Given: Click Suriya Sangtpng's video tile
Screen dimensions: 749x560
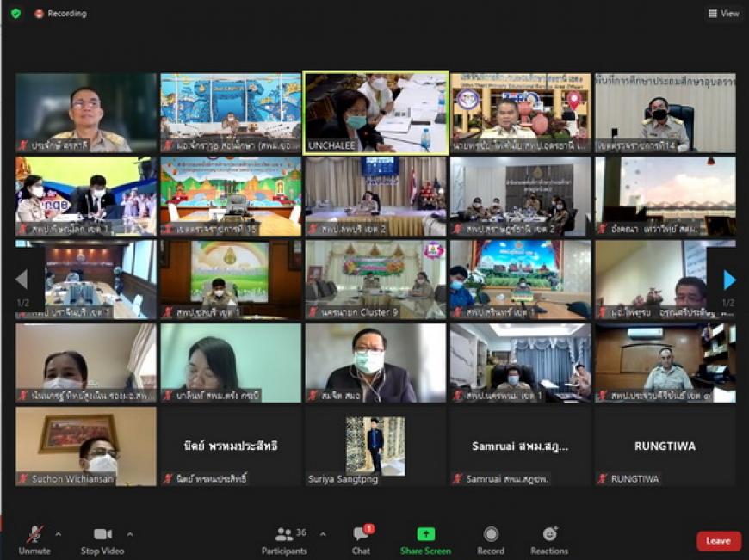Looking at the screenshot, I should 375,446.
